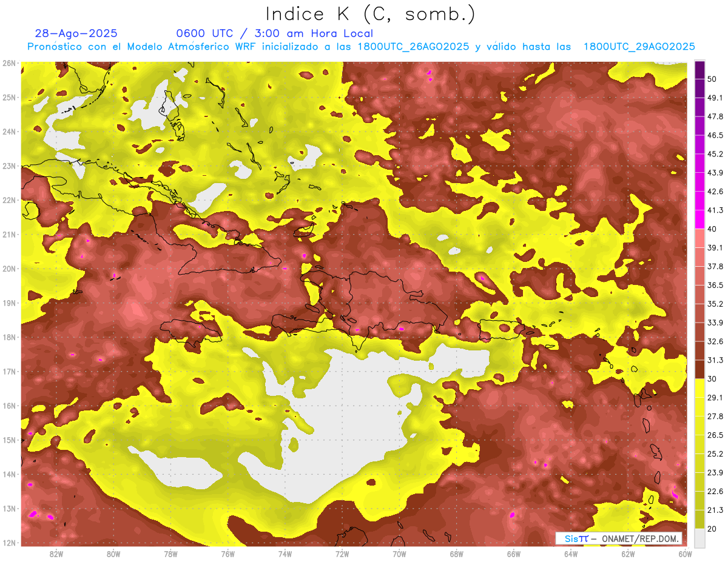Image resolution: width=728 pixels, height=562 pixels.
Task: Click the initialization stamp '1800UTC_26AGO2025'
Action: pos(413,47)
